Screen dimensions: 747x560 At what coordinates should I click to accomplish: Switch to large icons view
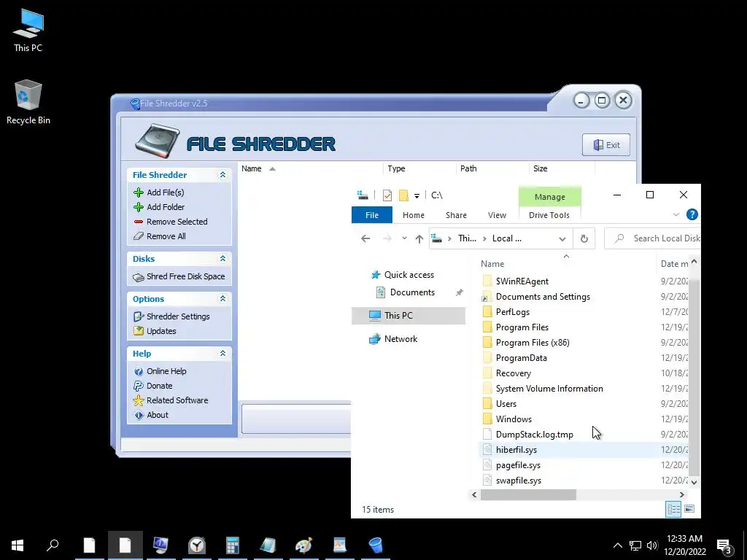(689, 509)
